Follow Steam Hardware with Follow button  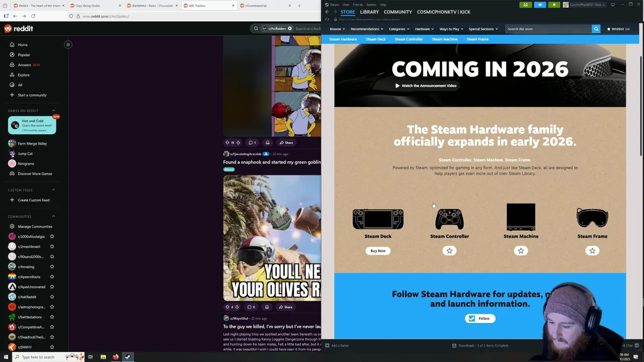pyautogui.click(x=480, y=318)
